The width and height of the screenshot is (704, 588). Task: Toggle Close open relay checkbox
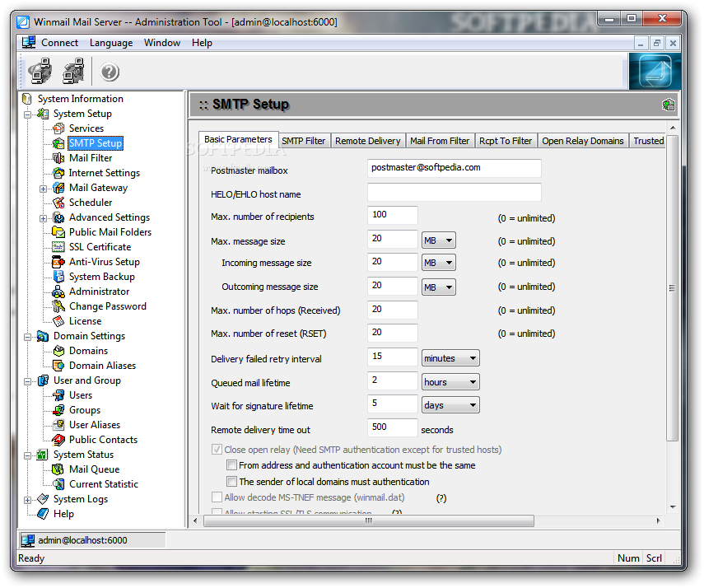tap(217, 450)
